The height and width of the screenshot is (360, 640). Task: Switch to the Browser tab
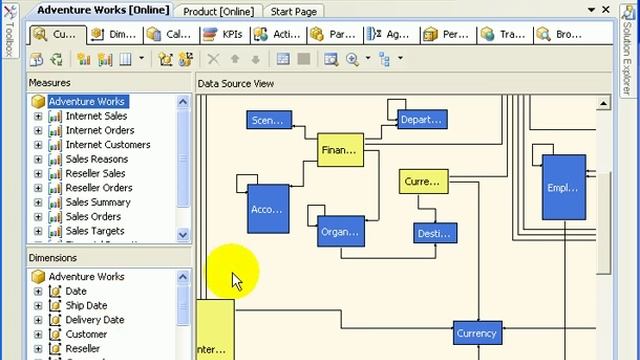coord(561,35)
